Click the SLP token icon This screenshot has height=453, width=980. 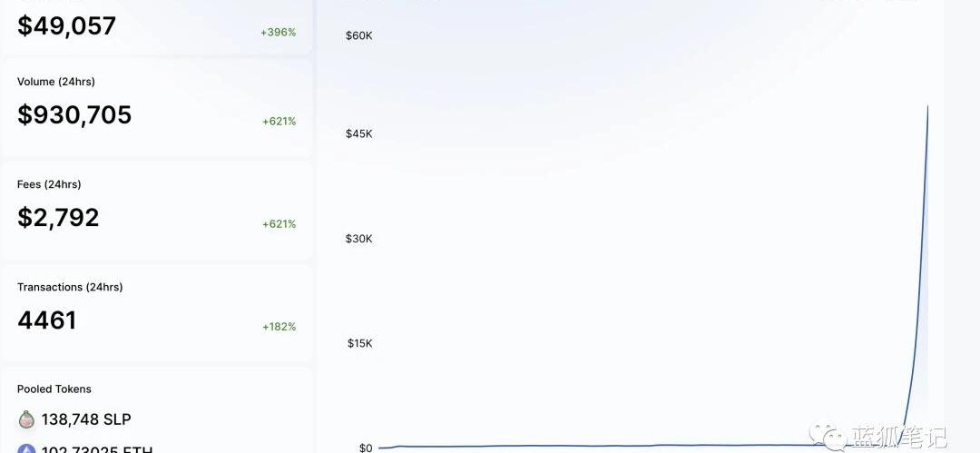pos(26,419)
